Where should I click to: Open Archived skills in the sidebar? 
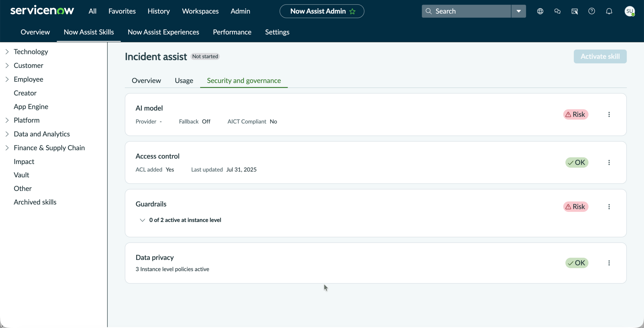pos(35,202)
